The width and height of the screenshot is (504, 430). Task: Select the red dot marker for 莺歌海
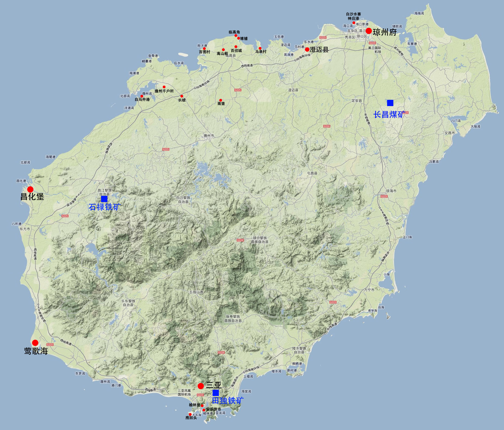(x=35, y=343)
